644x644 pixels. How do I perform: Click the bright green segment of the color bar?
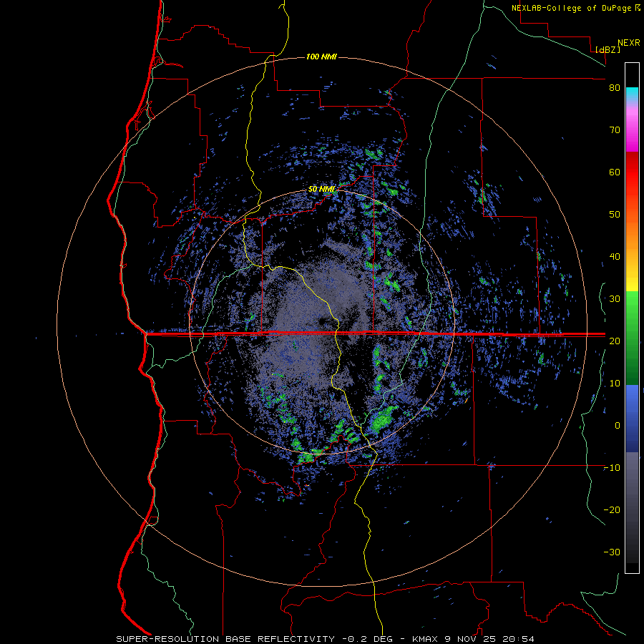coord(632,306)
